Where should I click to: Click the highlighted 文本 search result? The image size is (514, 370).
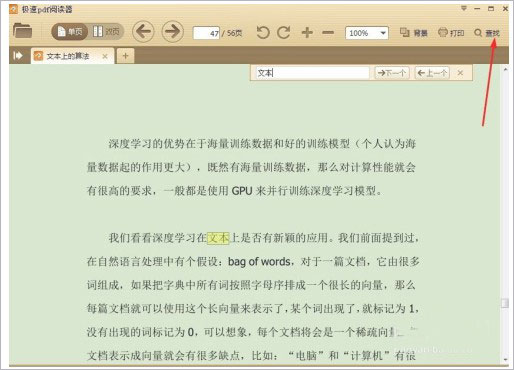[218, 238]
